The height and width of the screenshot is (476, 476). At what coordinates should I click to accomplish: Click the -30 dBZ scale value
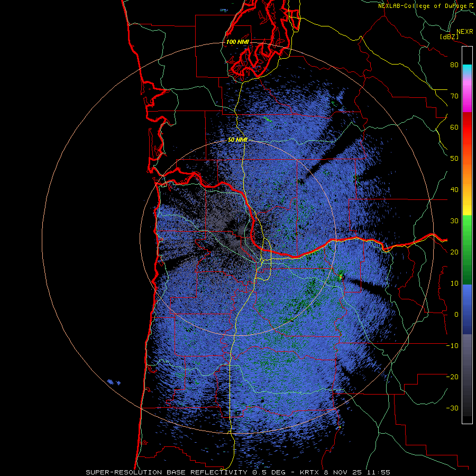pos(452,408)
